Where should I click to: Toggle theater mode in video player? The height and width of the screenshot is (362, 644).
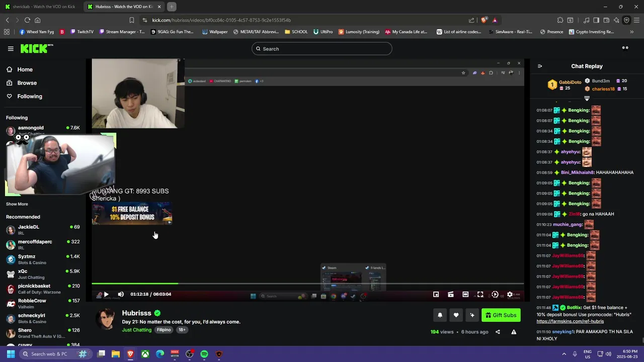tap(465, 294)
